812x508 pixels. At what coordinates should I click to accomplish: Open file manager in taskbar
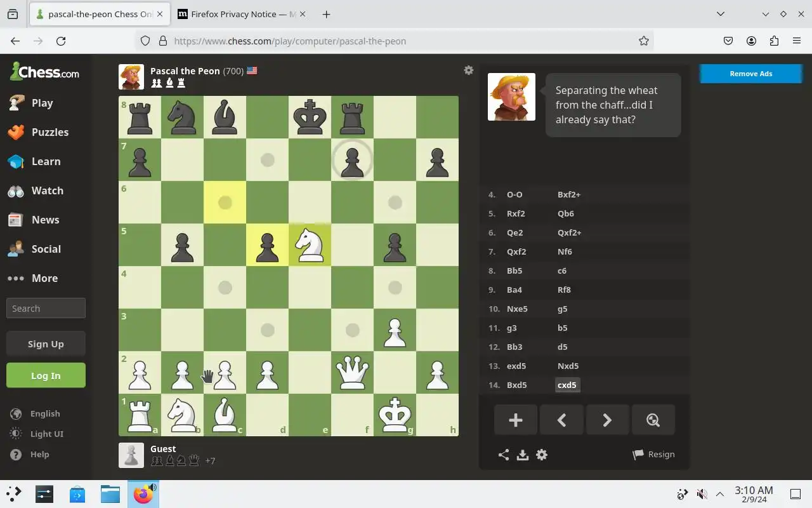(x=110, y=494)
